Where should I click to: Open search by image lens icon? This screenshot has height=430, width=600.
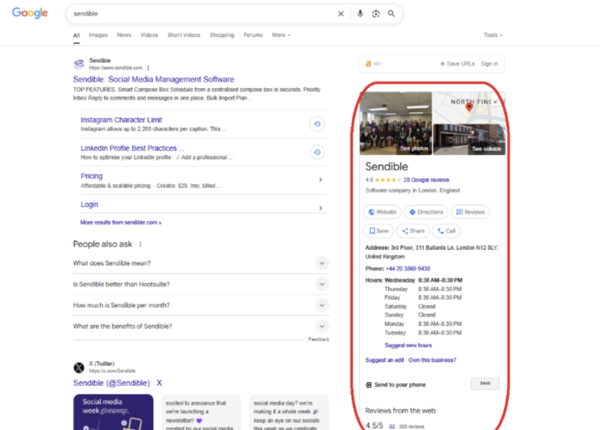pos(376,14)
